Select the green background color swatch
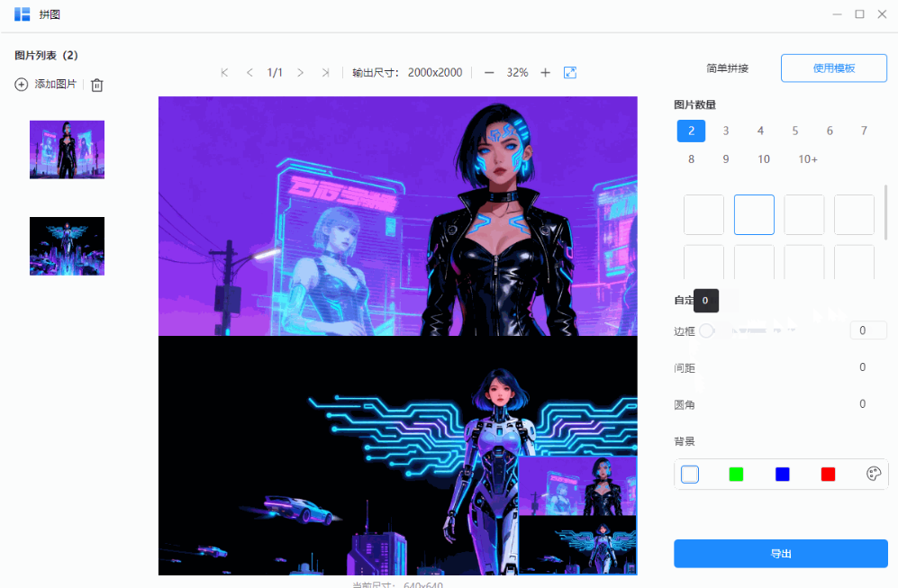The image size is (898, 588). pos(735,474)
